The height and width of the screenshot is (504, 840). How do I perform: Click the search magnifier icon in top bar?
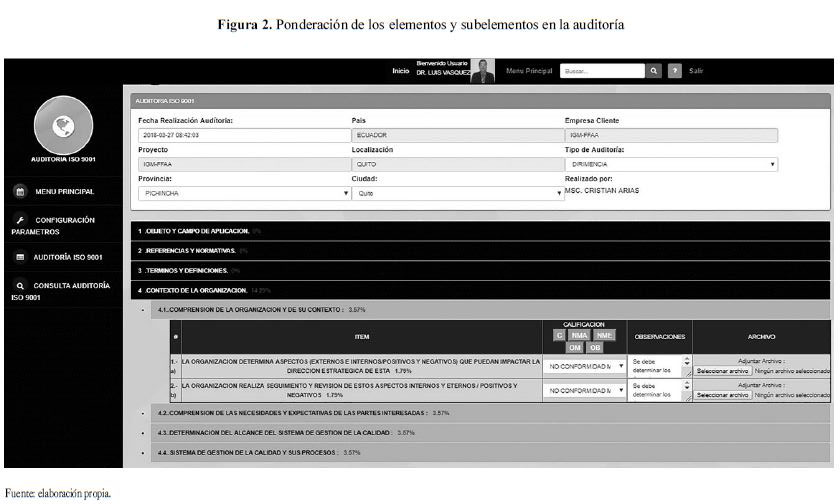point(654,71)
